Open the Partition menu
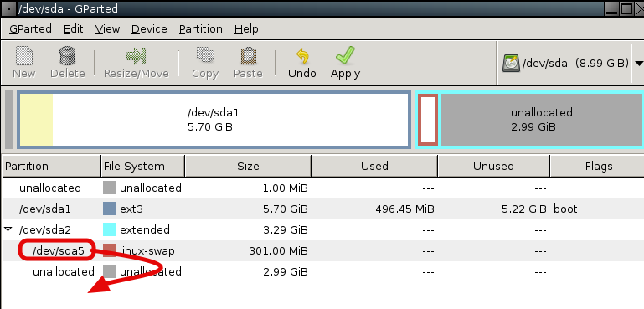The image size is (644, 309). [x=201, y=29]
